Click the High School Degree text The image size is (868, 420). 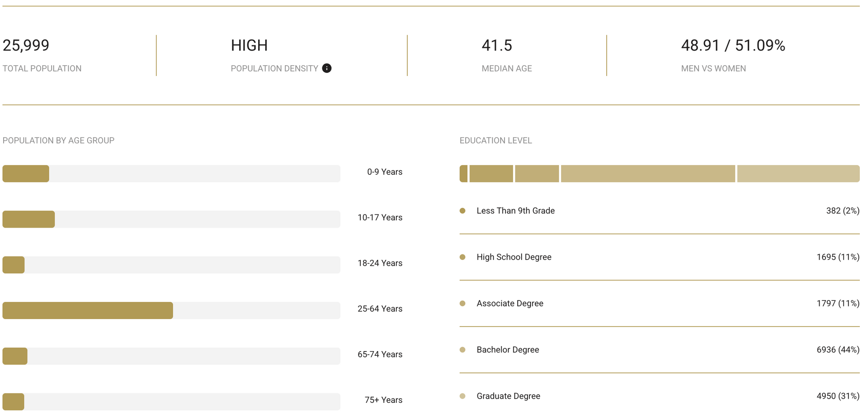point(514,257)
